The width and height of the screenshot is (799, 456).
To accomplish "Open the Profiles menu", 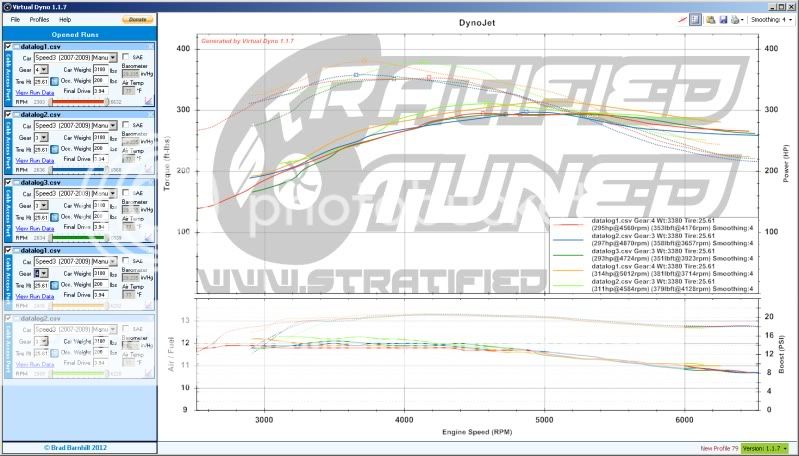I will tap(39, 19).
